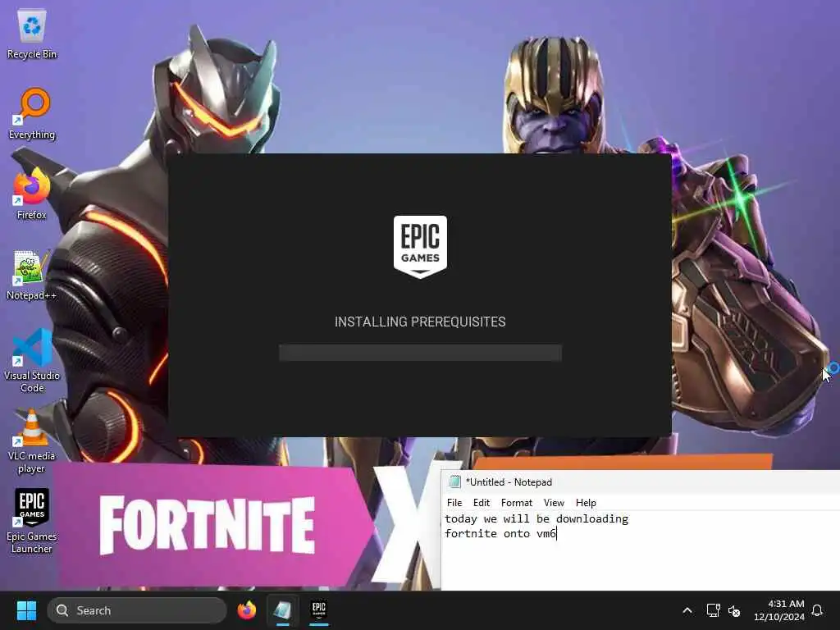Open the Edit menu in Notepad
The width and height of the screenshot is (840, 630).
click(x=481, y=503)
